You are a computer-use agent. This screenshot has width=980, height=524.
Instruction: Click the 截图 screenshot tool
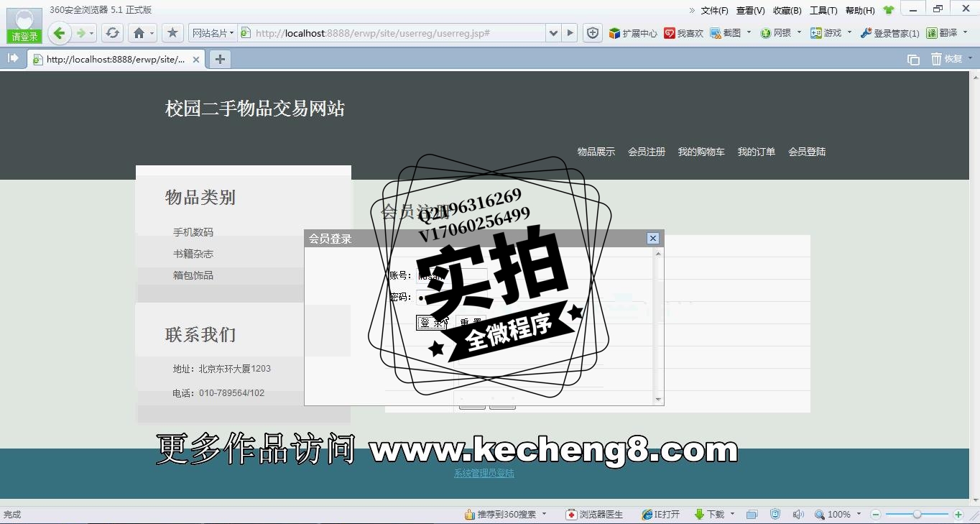pos(726,33)
